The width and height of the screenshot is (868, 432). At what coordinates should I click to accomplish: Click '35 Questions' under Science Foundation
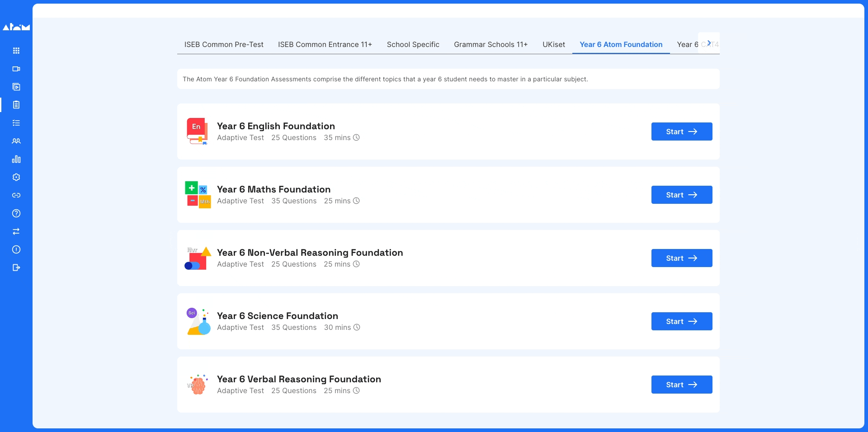pyautogui.click(x=294, y=327)
